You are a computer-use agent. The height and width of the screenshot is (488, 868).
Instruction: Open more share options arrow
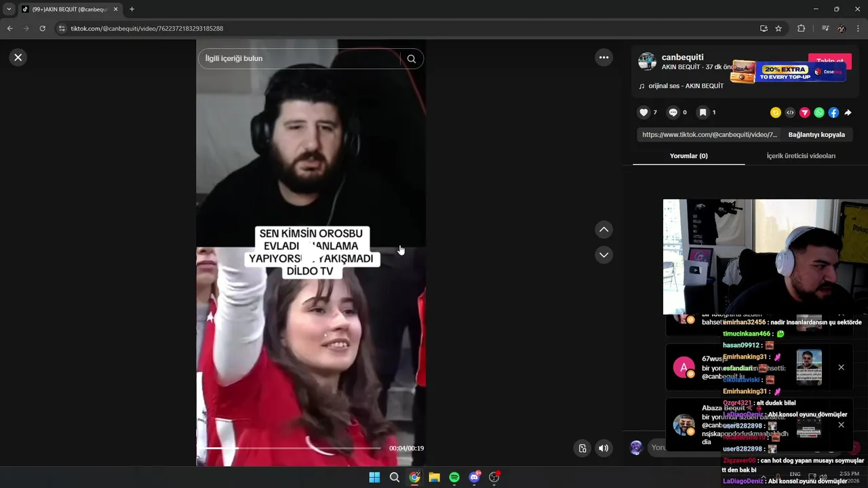848,113
